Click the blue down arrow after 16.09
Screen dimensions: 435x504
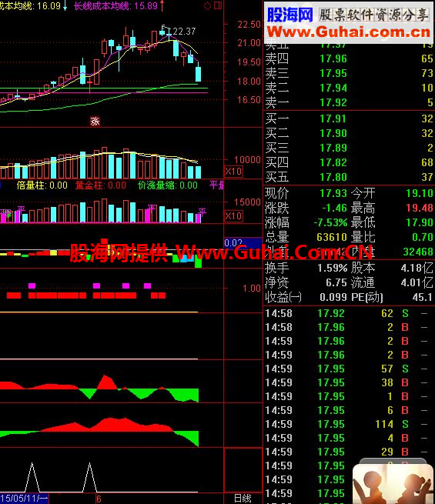click(65, 6)
